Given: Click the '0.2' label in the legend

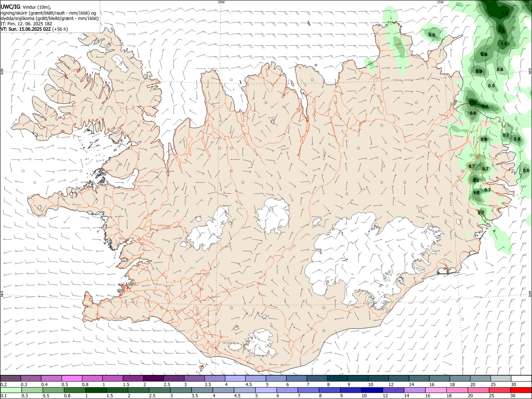Looking at the screenshot, I should (3, 384).
